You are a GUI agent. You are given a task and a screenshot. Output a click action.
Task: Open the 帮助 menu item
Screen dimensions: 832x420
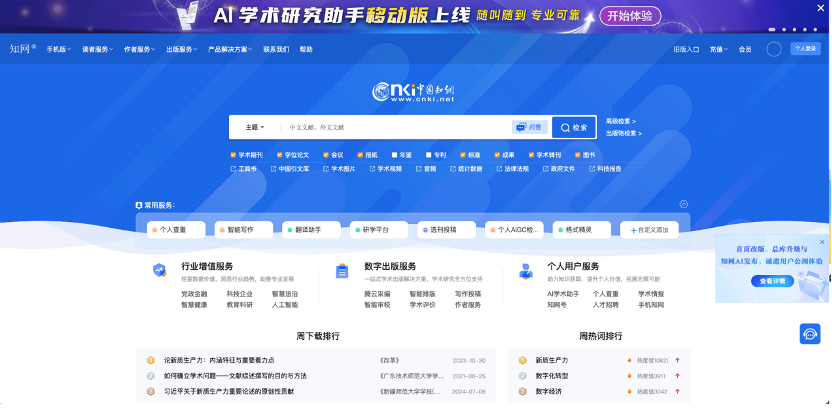click(306, 49)
